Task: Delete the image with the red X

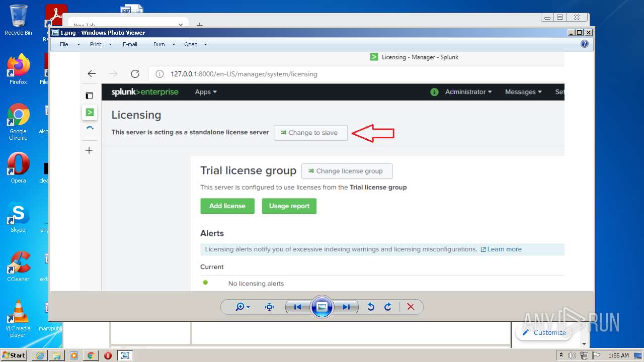Action: click(411, 307)
